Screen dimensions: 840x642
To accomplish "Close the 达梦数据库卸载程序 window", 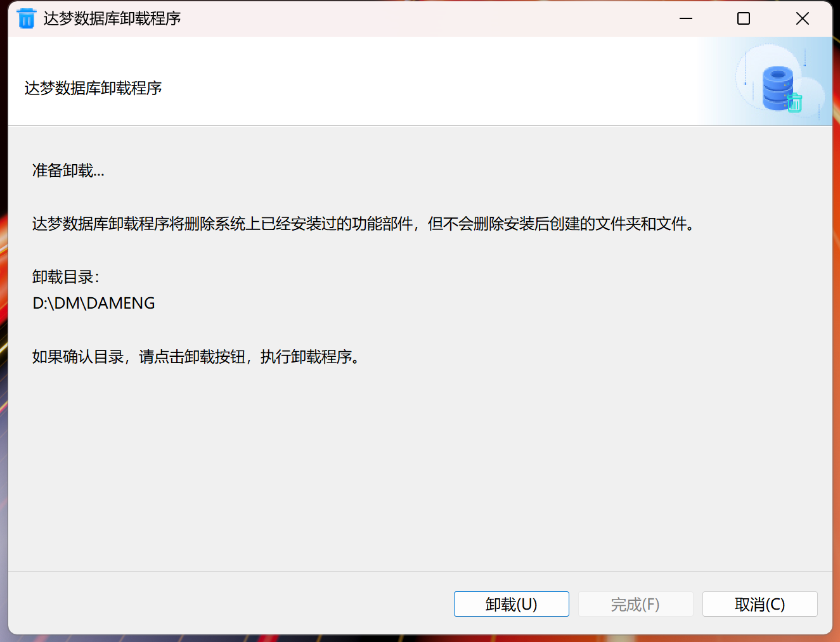I will pyautogui.click(x=803, y=19).
